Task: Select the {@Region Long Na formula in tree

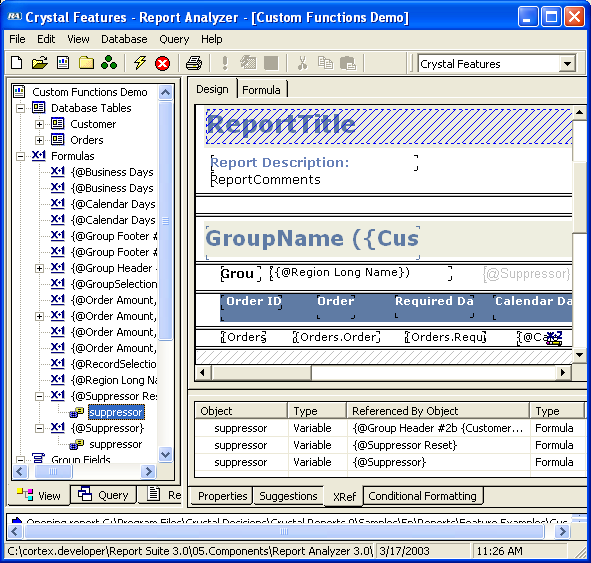Action: click(114, 380)
